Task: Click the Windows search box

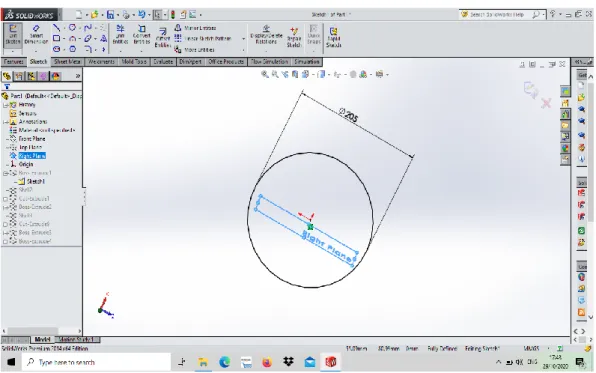Action: click(97, 362)
